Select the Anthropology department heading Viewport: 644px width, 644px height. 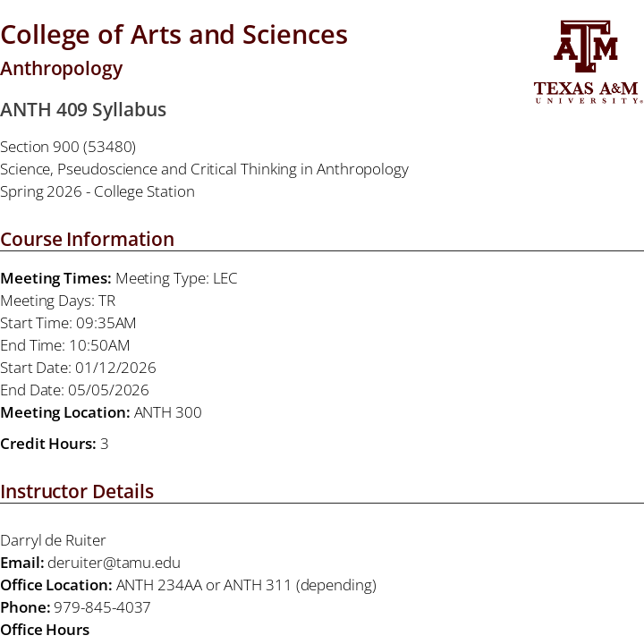tap(62, 69)
